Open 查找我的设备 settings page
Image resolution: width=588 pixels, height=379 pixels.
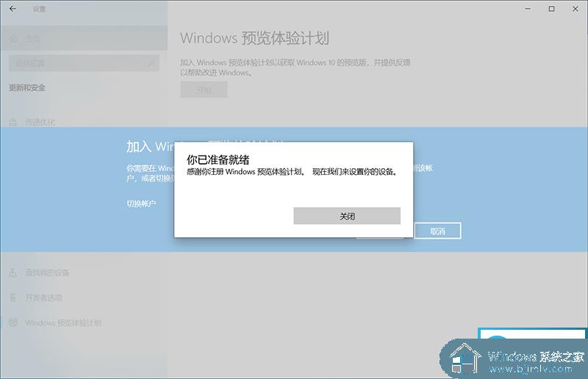47,272
